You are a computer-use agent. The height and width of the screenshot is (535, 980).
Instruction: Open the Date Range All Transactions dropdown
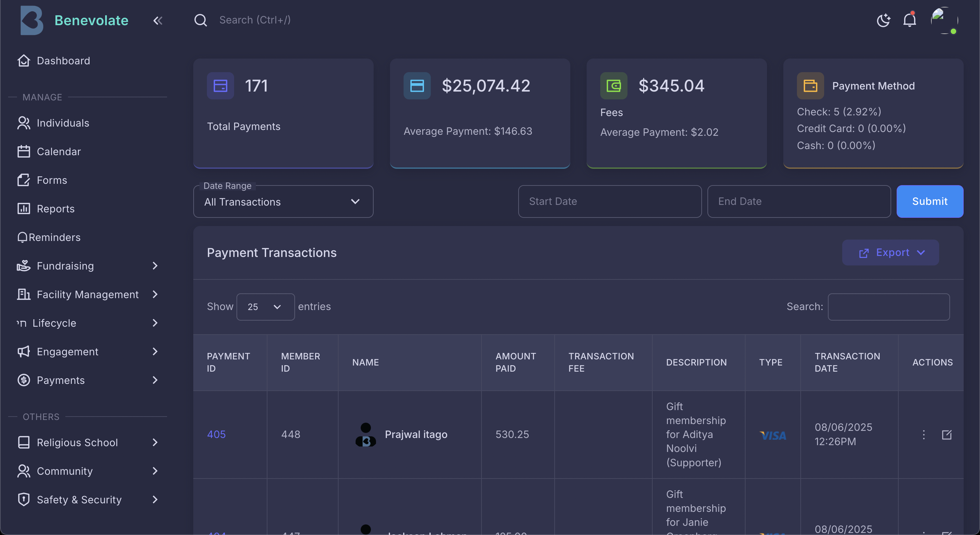[283, 202]
